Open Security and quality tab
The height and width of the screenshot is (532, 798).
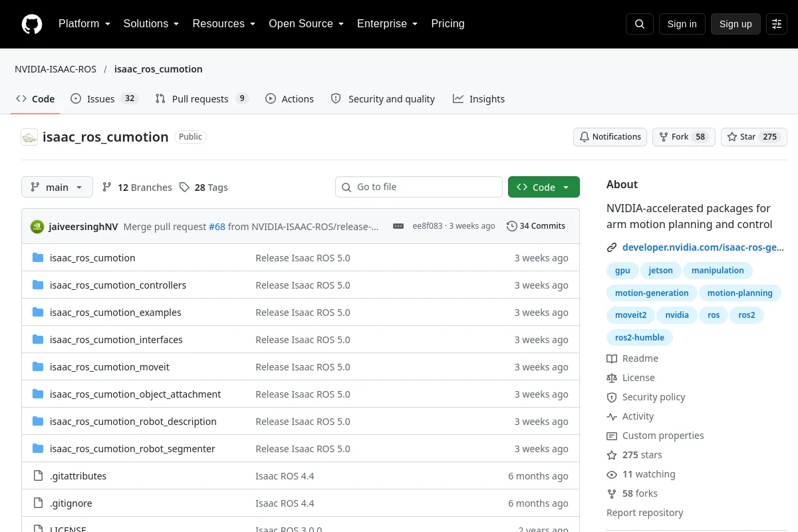(382, 99)
